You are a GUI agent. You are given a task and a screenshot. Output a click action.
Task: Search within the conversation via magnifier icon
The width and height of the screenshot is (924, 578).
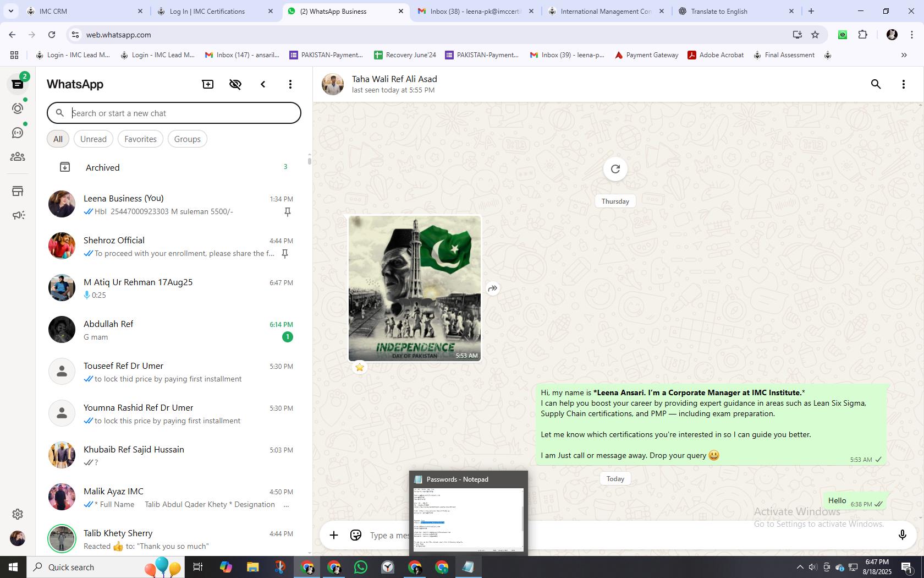point(876,84)
